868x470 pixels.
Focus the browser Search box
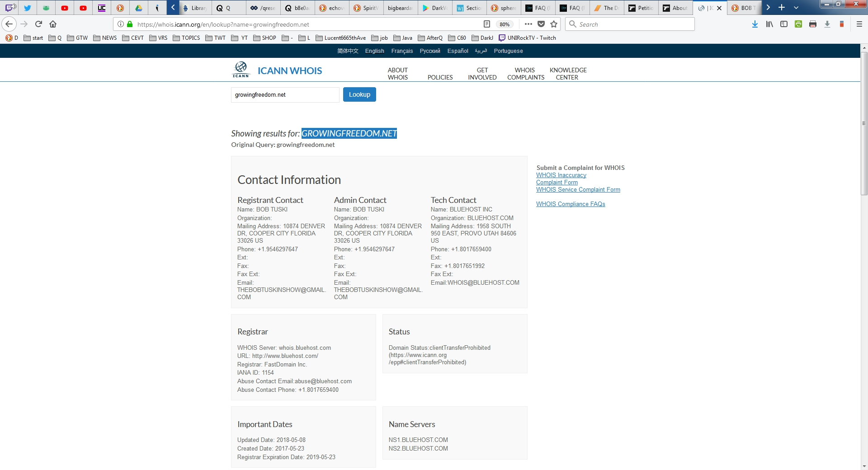point(630,24)
